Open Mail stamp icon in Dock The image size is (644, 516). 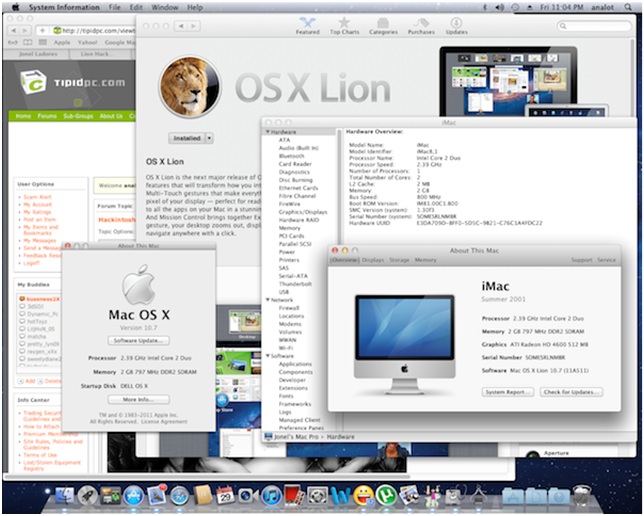(x=156, y=495)
